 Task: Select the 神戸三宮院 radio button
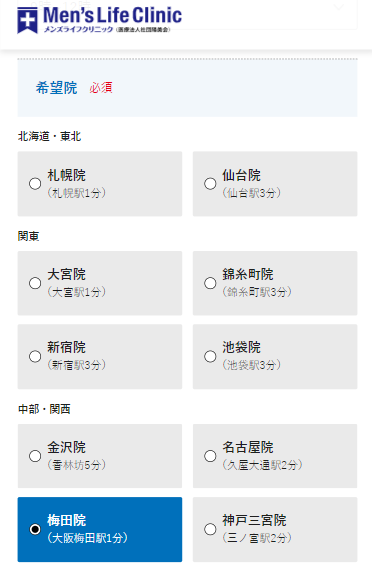210,529
